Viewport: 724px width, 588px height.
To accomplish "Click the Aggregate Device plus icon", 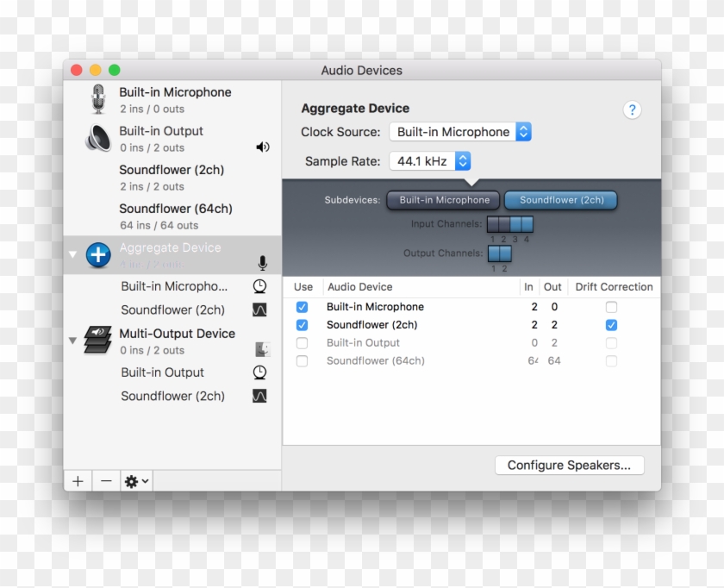I will click(x=98, y=255).
